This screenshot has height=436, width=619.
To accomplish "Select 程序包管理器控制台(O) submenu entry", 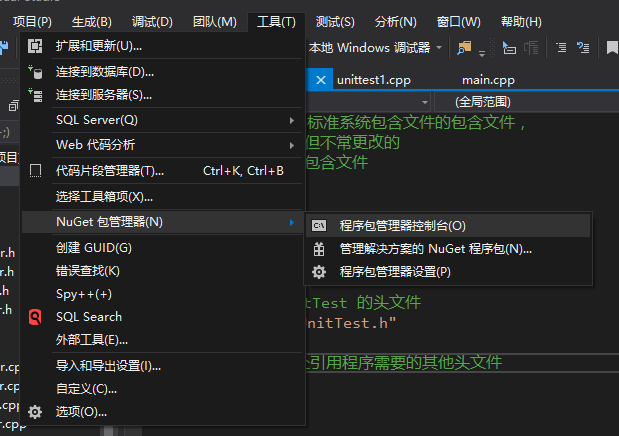I will click(448, 226).
